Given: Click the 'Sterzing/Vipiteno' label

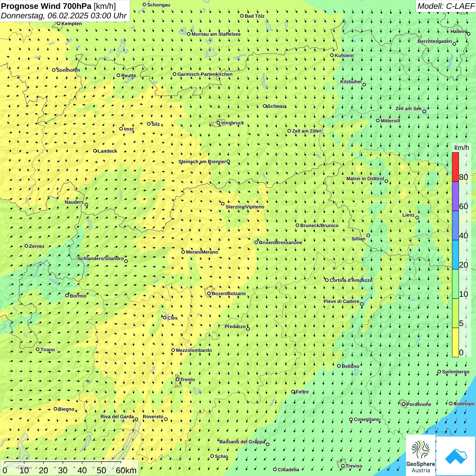Looking at the screenshot, I should tap(245, 207).
